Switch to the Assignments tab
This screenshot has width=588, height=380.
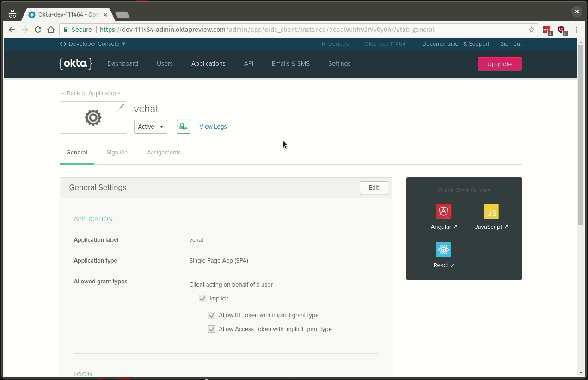click(x=164, y=153)
